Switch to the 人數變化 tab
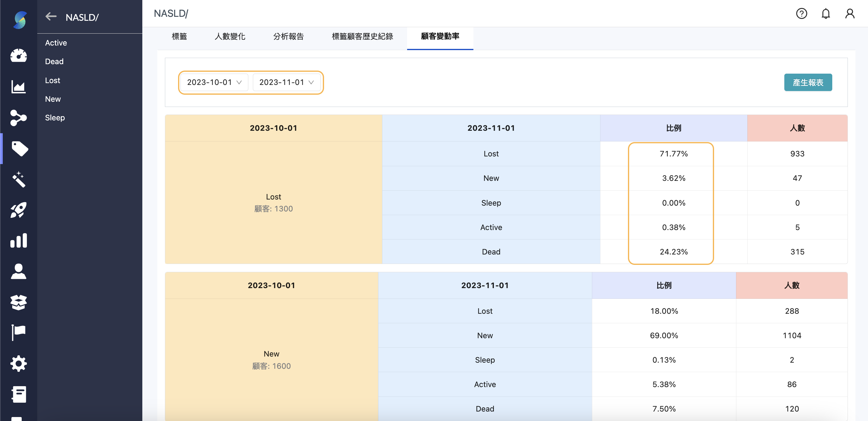 [230, 36]
